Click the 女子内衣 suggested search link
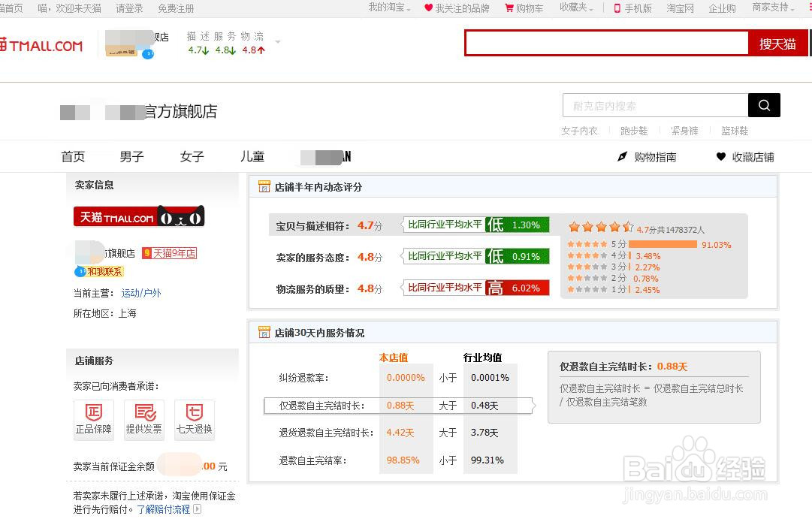812x522 pixels. [579, 131]
